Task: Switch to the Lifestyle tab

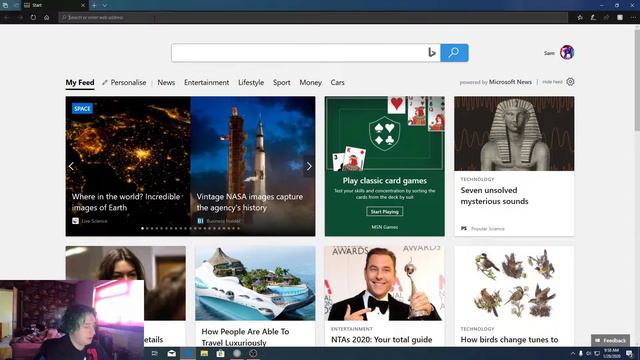Action: click(x=251, y=82)
